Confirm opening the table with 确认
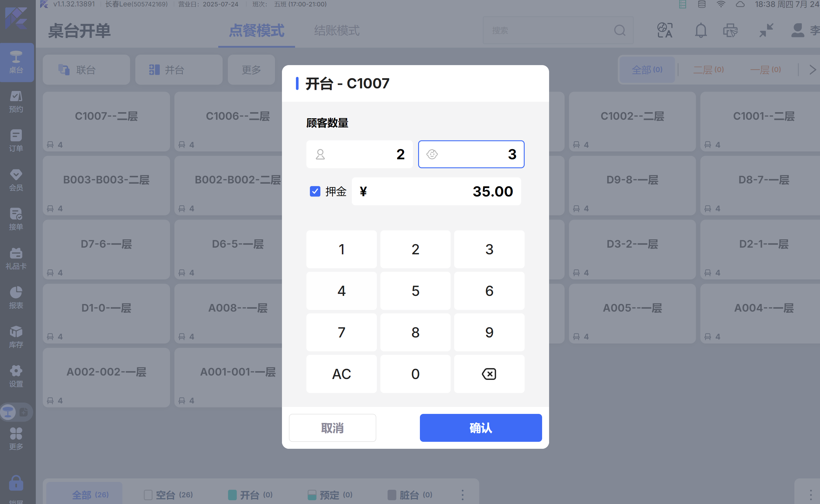Viewport: 820px width, 504px height. 480,428
